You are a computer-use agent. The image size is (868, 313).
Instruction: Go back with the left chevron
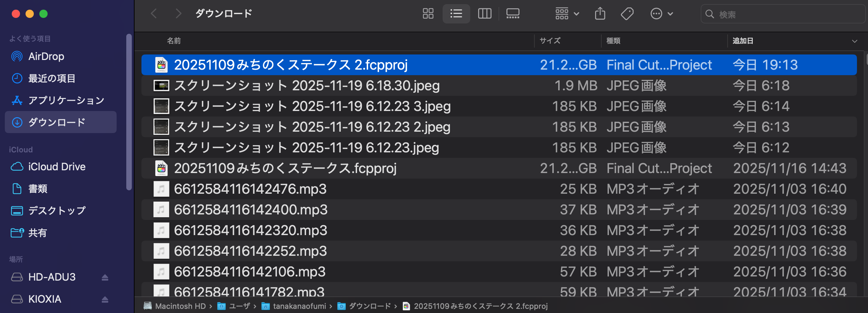[x=154, y=14]
